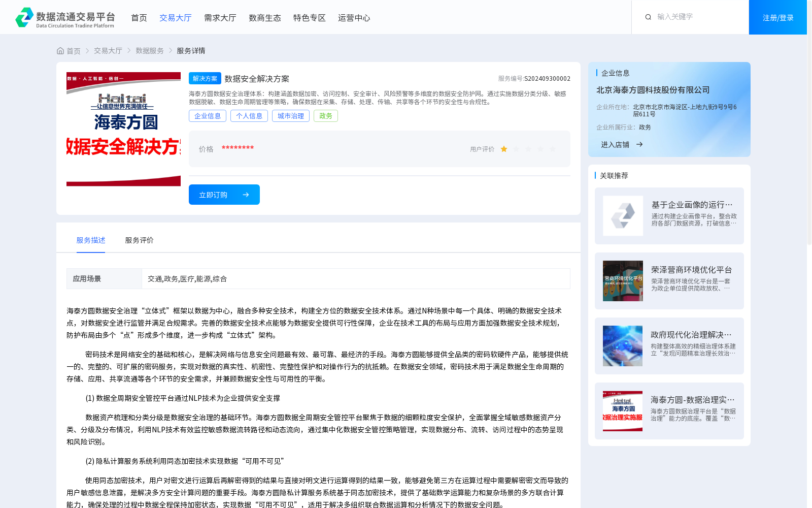Image resolution: width=812 pixels, height=508 pixels.
Task: Click the 个人信息 tag
Action: click(x=249, y=116)
